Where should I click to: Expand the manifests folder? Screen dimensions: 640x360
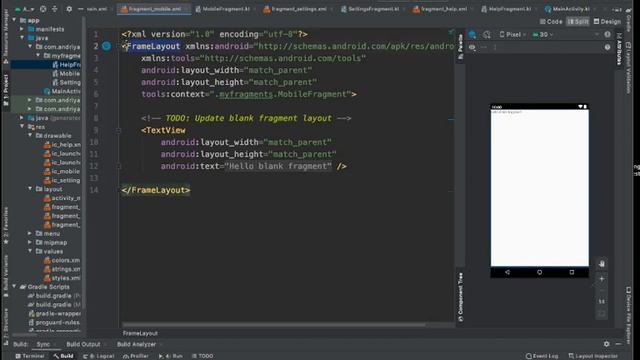22,29
